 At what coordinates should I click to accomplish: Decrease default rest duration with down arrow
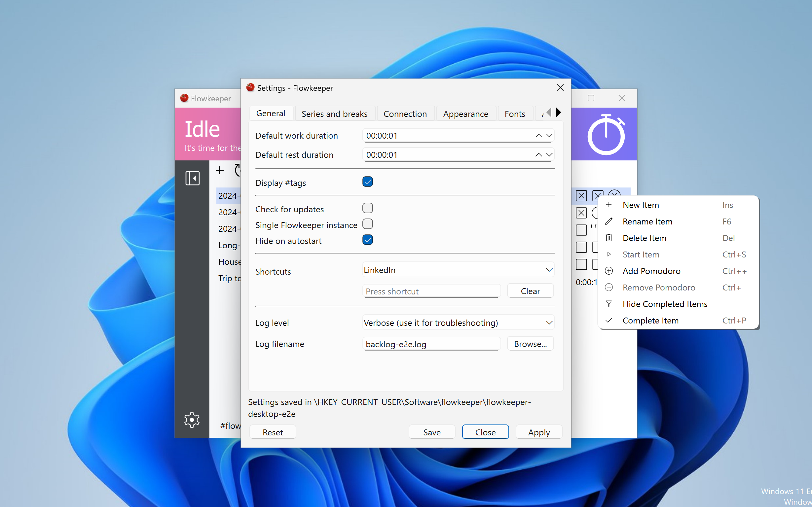point(549,155)
